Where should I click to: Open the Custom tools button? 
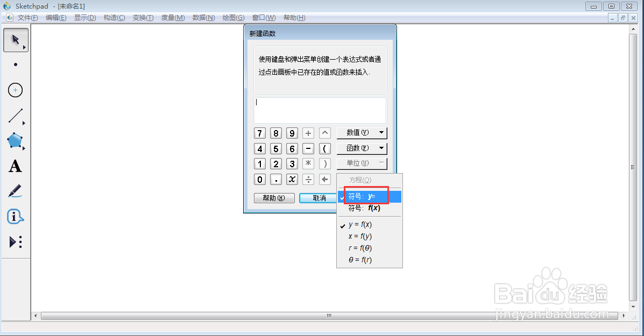tap(16, 242)
